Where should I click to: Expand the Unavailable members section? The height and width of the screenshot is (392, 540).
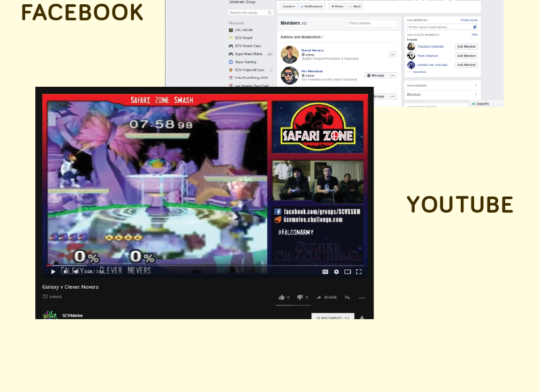click(442, 85)
